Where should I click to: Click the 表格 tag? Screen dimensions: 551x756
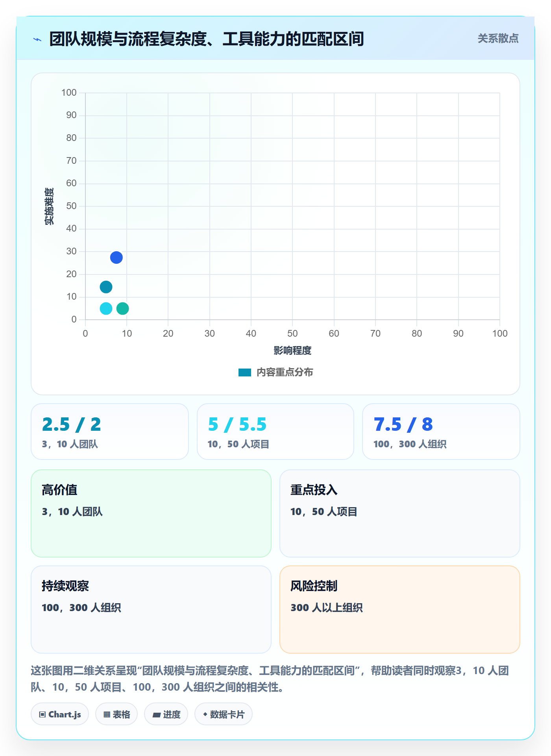pyautogui.click(x=116, y=714)
